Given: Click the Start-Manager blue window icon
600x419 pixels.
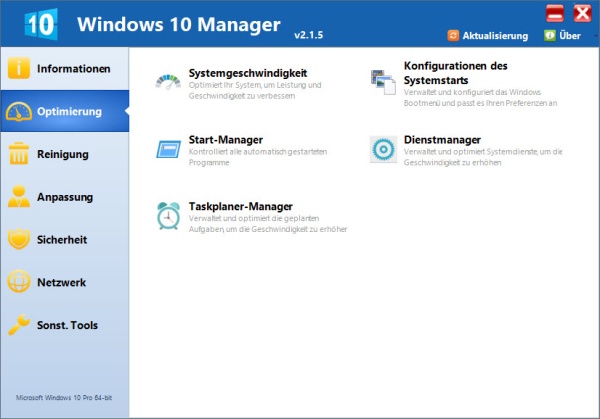Looking at the screenshot, I should [x=168, y=149].
